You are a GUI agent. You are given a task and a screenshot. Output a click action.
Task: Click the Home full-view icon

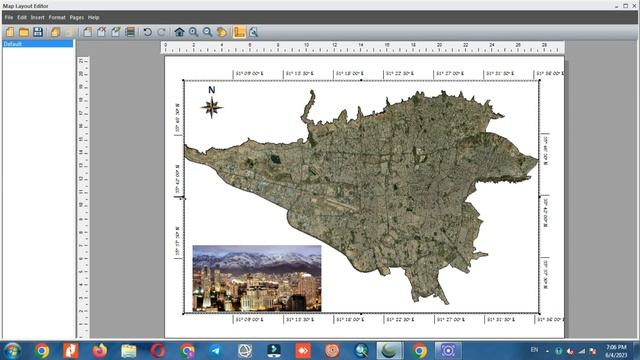pos(179,32)
